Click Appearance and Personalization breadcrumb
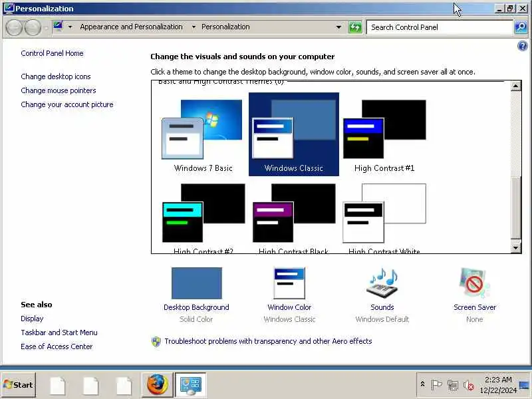Image resolution: width=532 pixels, height=399 pixels. pyautogui.click(x=131, y=27)
